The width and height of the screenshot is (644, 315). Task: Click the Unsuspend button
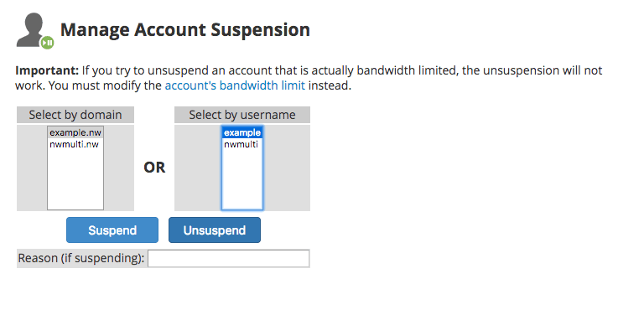[x=215, y=230]
